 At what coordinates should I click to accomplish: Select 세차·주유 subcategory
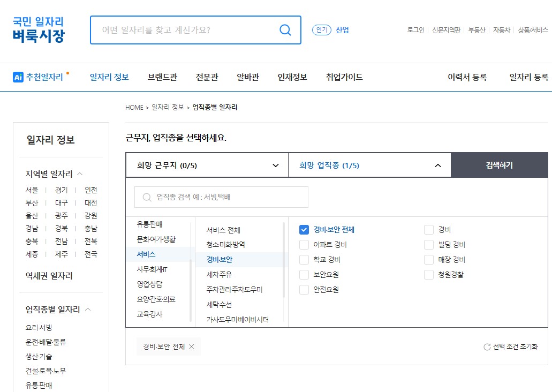pyautogui.click(x=219, y=274)
